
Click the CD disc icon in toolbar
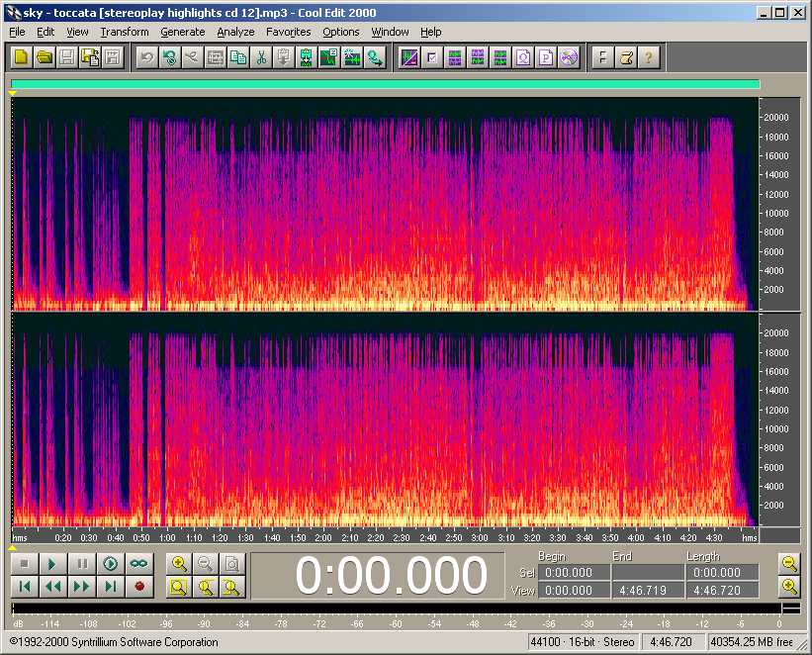click(x=569, y=57)
